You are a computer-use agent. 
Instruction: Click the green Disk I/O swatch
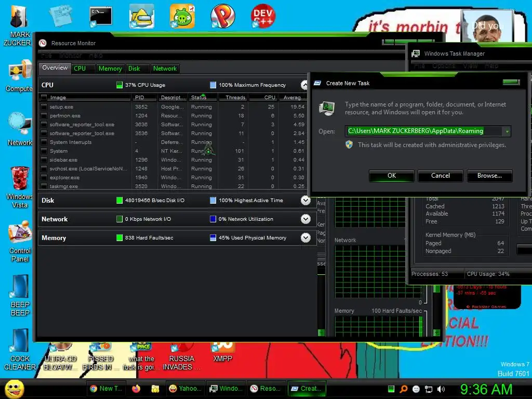pyautogui.click(x=119, y=200)
